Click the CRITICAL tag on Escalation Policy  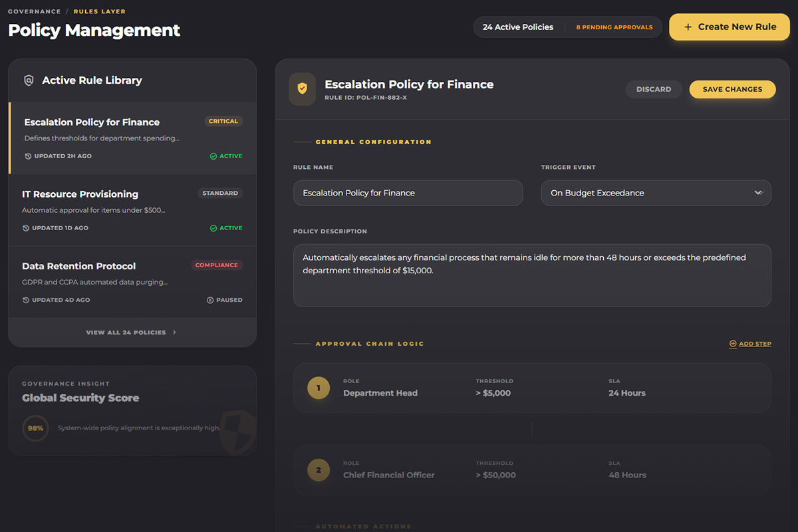coord(223,122)
